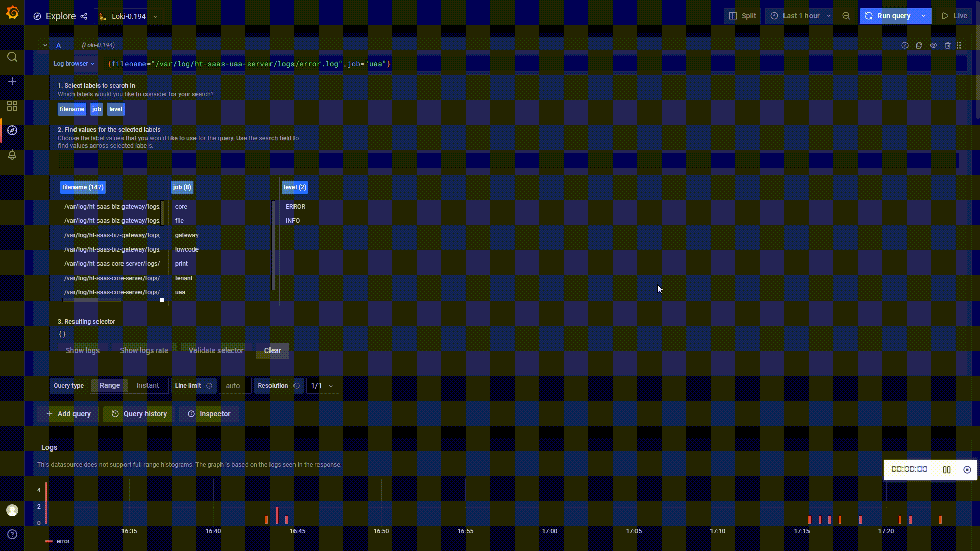This screenshot has height=551, width=980.
Task: Expand the Resolution 1/1 dropdown
Action: (322, 386)
